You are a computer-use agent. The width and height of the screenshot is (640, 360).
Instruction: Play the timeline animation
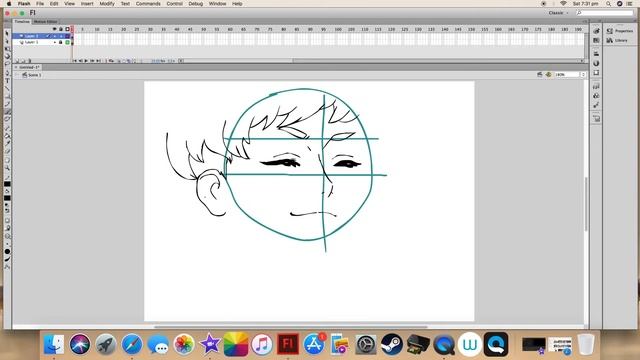86,61
